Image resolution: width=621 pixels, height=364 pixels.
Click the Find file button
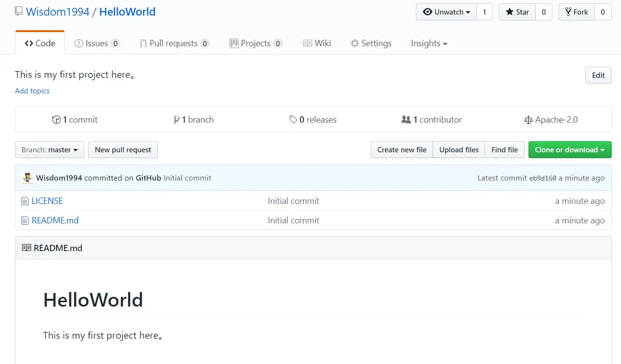pos(505,150)
